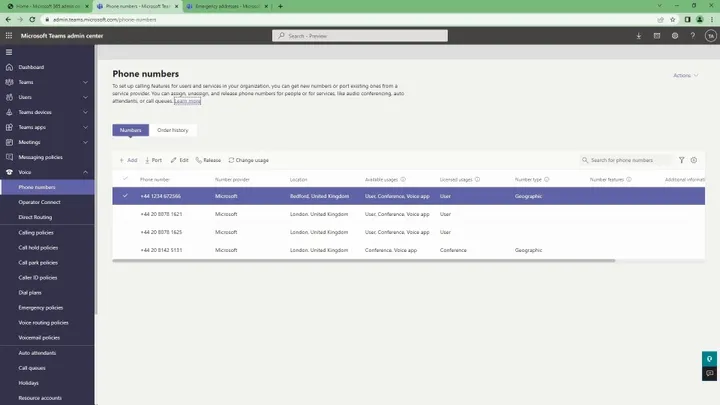Click Edit selected number

click(180, 160)
